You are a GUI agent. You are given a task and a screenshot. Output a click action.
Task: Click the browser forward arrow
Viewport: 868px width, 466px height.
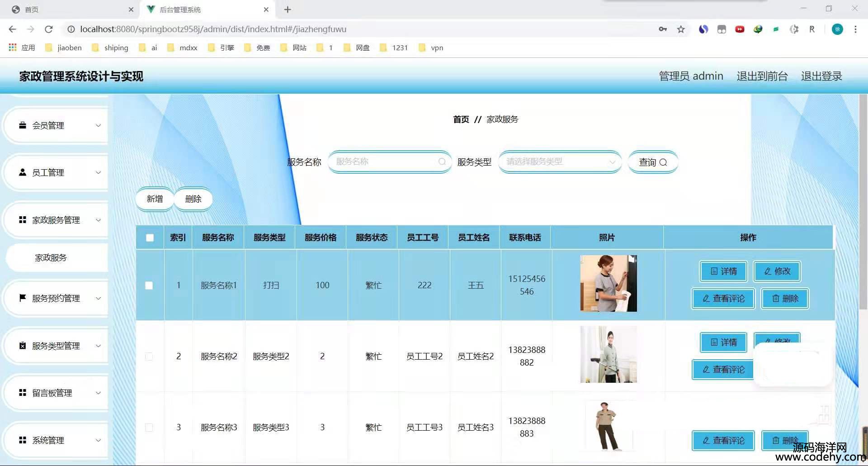click(x=30, y=29)
